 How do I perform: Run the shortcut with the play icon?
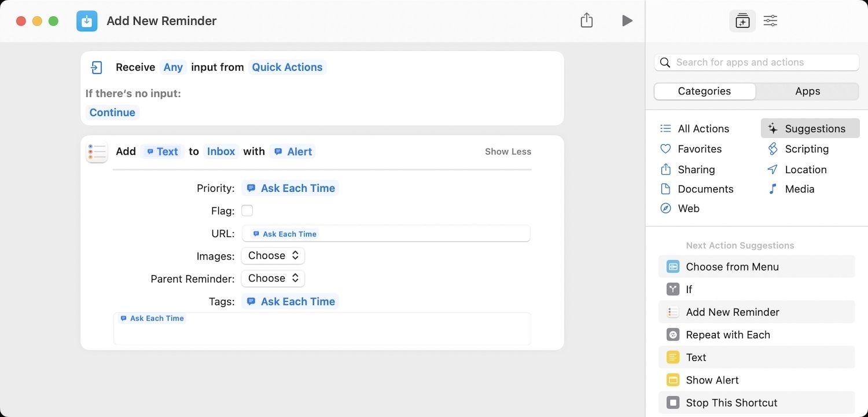(627, 20)
